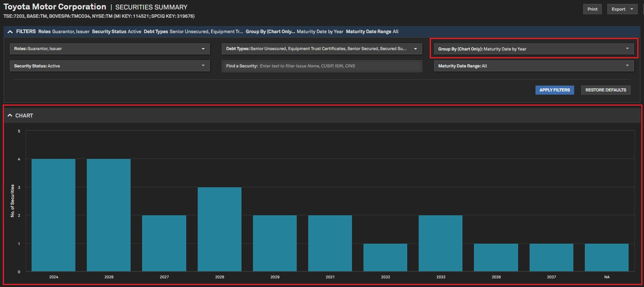The width and height of the screenshot is (644, 287).
Task: Open the Roles dropdown
Action: coord(110,49)
